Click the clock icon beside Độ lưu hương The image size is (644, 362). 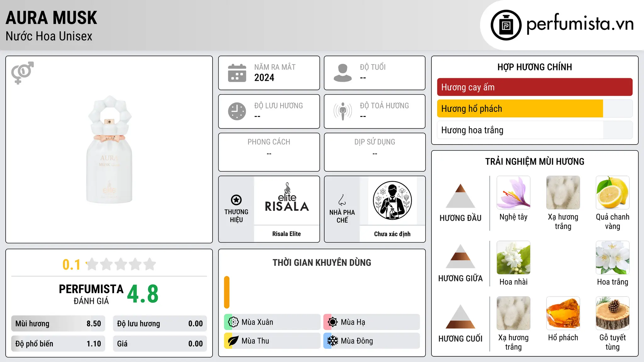pyautogui.click(x=237, y=111)
